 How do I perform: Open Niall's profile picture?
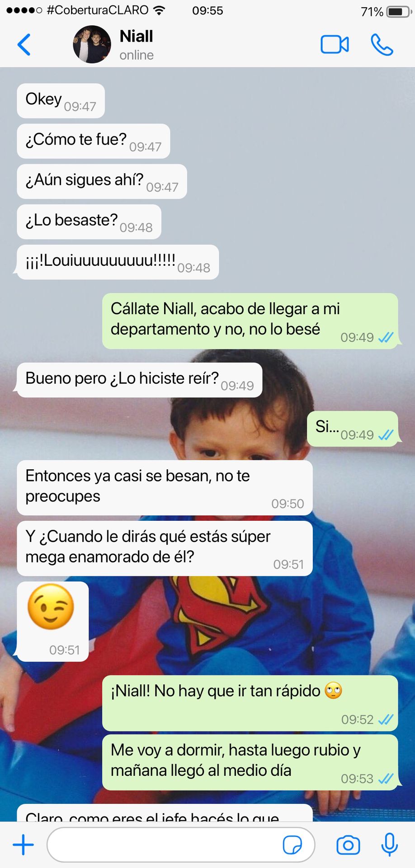point(92,44)
